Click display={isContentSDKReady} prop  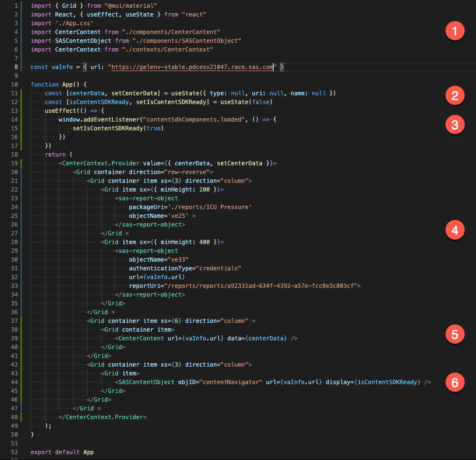[373, 382]
